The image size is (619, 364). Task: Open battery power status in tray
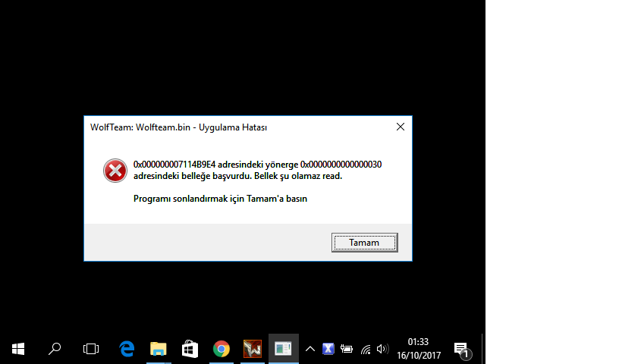347,349
